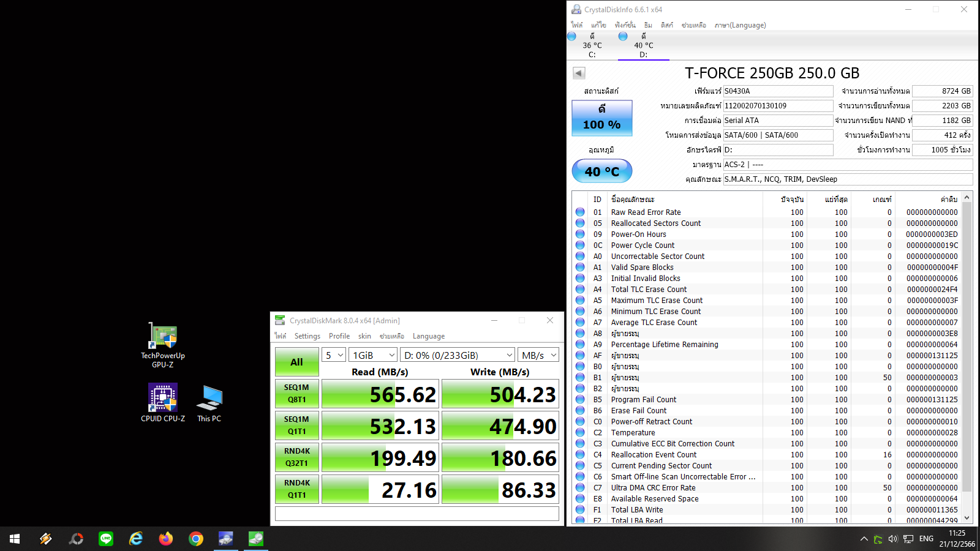
Task: Open This PC desktop icon
Action: click(x=209, y=402)
